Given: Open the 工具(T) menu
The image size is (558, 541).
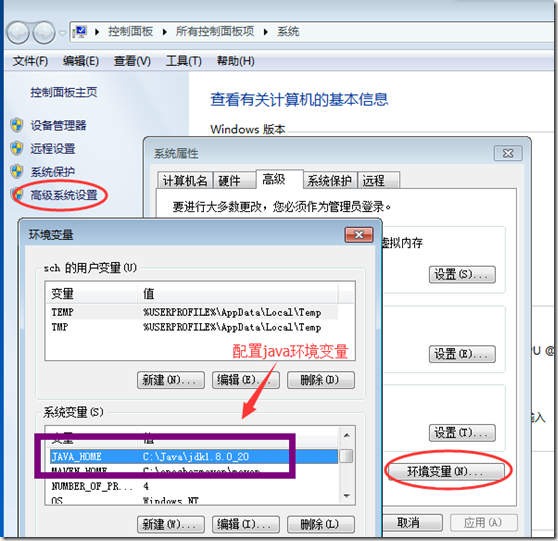Looking at the screenshot, I should [x=184, y=61].
